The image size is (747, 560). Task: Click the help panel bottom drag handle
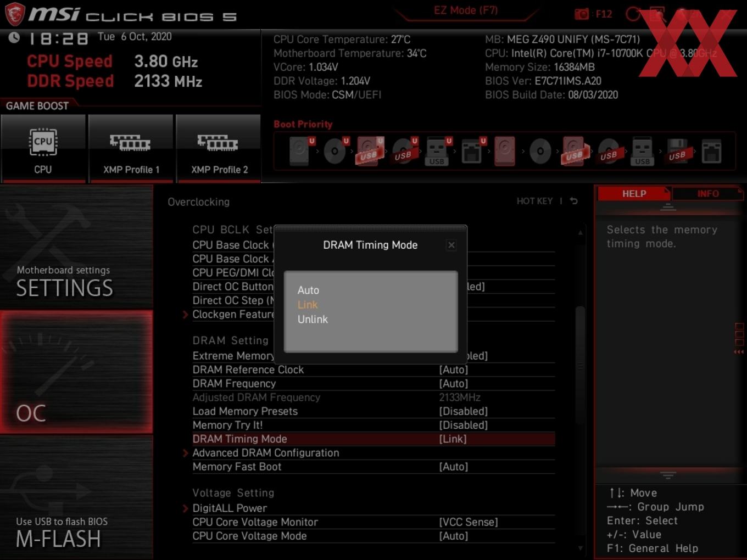tap(668, 475)
